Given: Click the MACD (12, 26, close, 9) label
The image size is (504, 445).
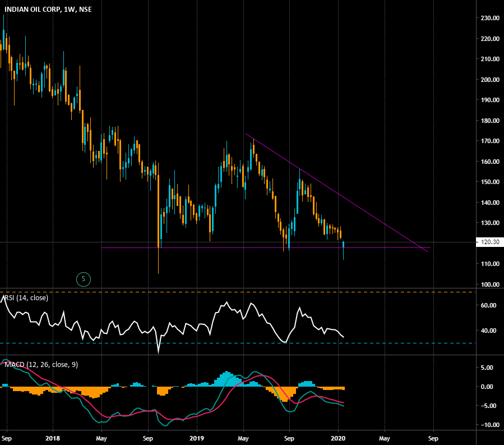Looking at the screenshot, I should point(41,364).
